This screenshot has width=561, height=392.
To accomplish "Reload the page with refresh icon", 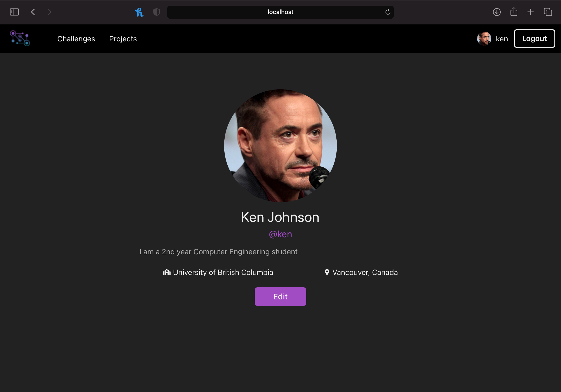I will pos(388,12).
